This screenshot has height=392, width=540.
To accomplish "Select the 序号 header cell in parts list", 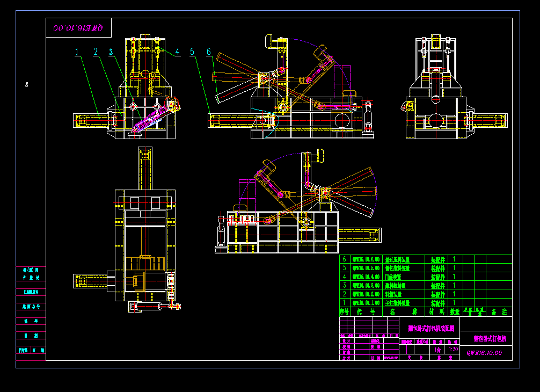I will tap(344, 311).
